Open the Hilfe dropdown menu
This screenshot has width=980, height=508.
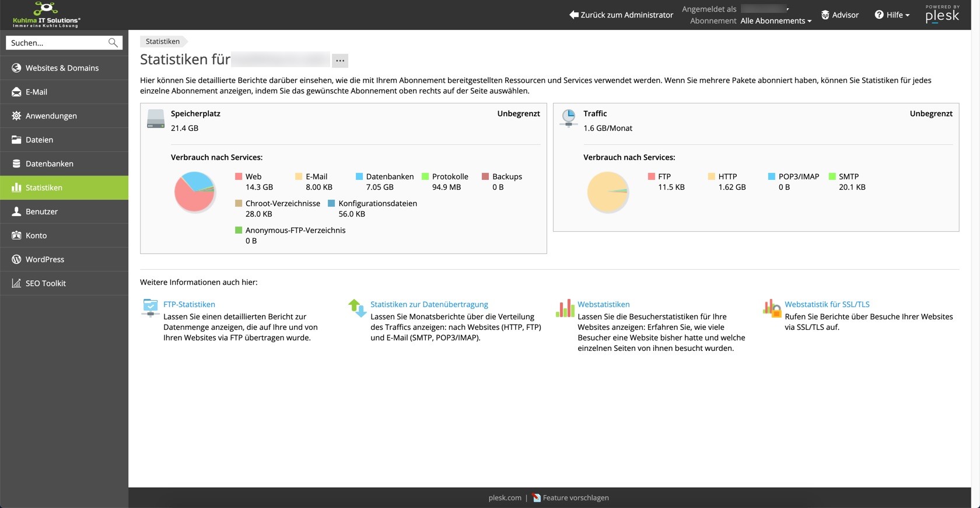point(892,15)
